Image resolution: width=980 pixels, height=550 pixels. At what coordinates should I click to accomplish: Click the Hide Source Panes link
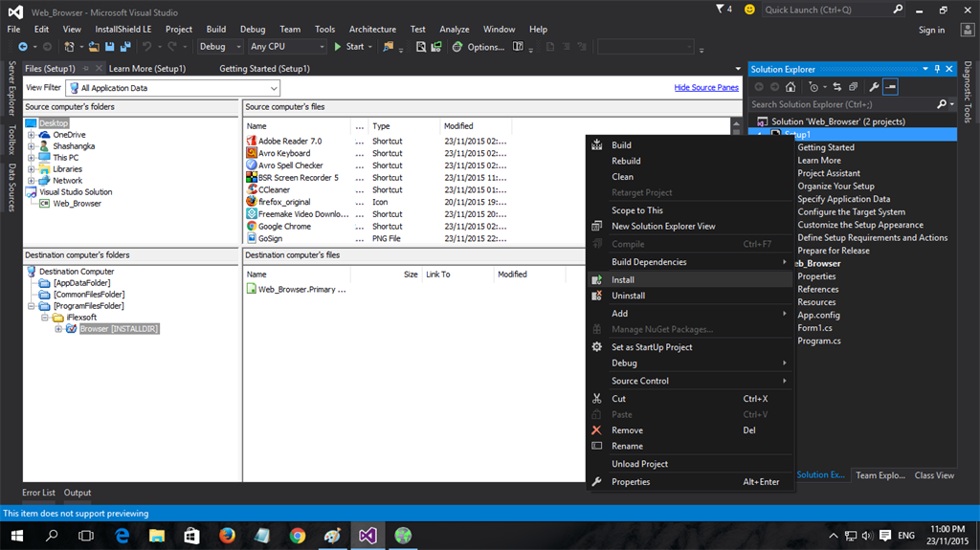(x=706, y=88)
